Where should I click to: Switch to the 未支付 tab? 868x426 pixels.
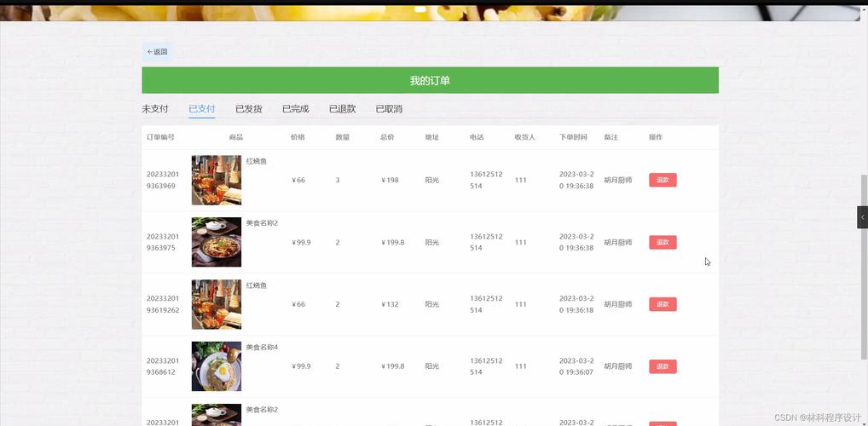point(155,109)
